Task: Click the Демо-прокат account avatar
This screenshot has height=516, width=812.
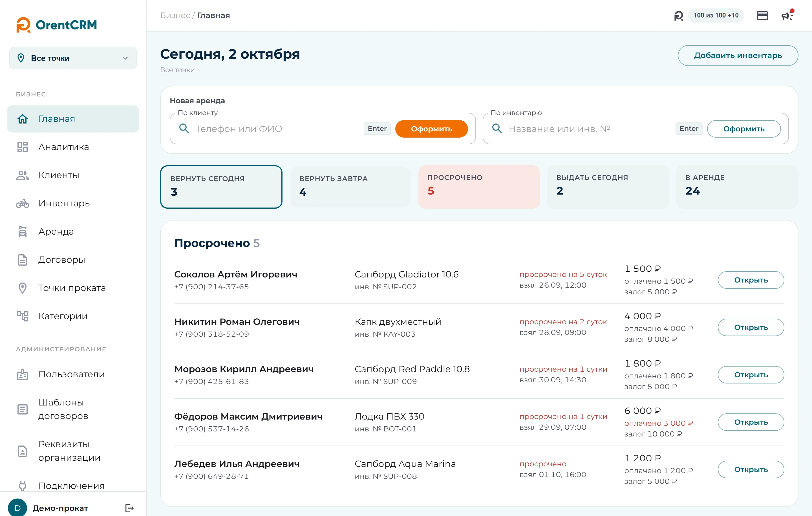Action: (17, 508)
